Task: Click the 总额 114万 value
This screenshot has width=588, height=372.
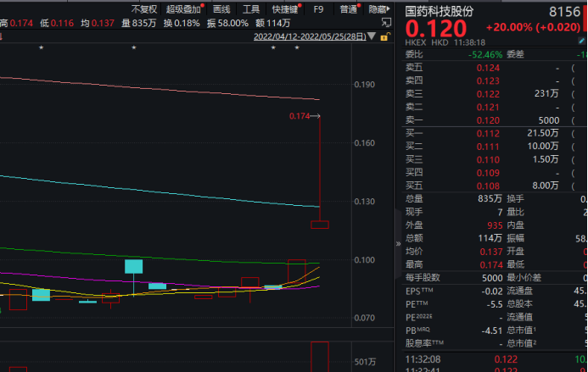Action: [490, 238]
